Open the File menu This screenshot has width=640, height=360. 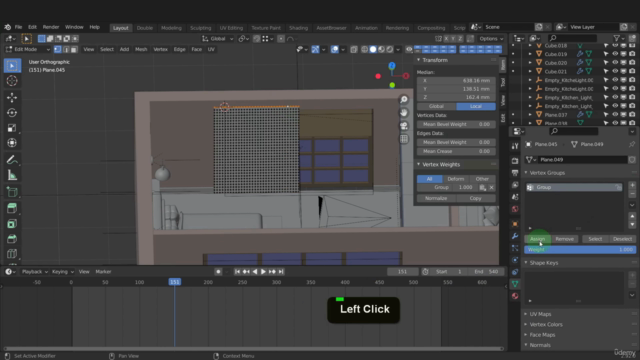[x=18, y=27]
